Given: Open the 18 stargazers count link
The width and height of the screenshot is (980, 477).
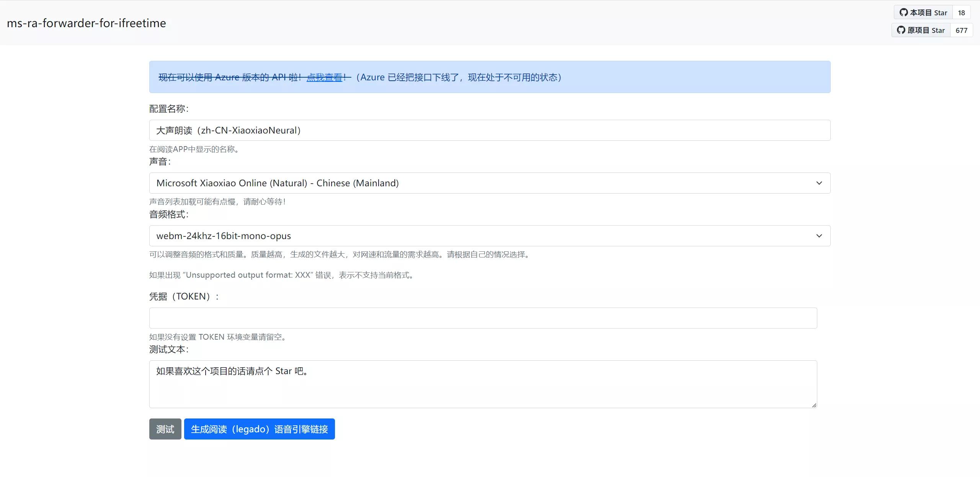Looking at the screenshot, I should [961, 13].
